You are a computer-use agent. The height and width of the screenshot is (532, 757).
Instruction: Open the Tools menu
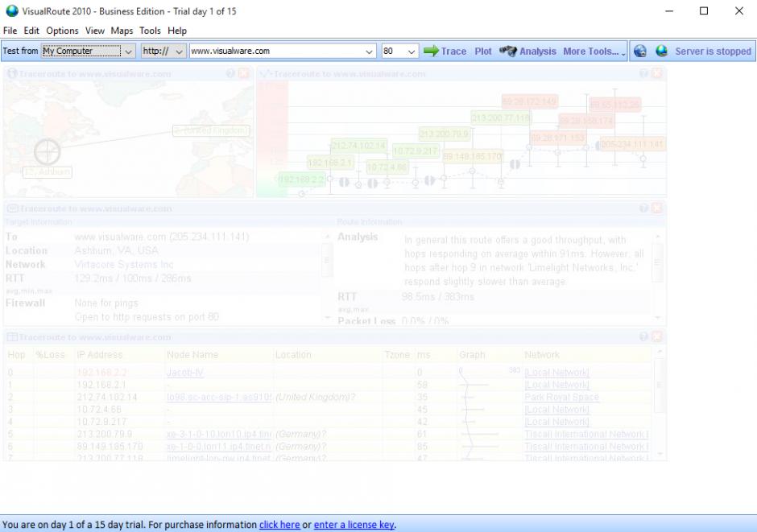pyautogui.click(x=150, y=31)
